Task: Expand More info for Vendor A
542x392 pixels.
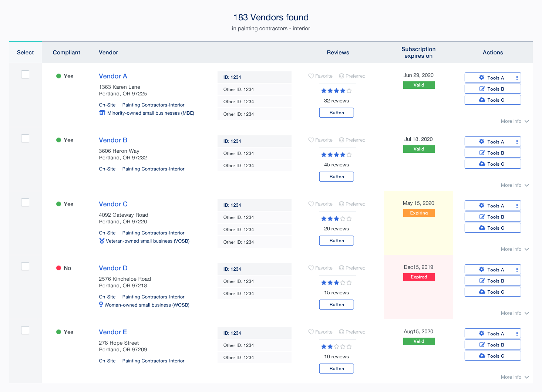Action: [515, 121]
